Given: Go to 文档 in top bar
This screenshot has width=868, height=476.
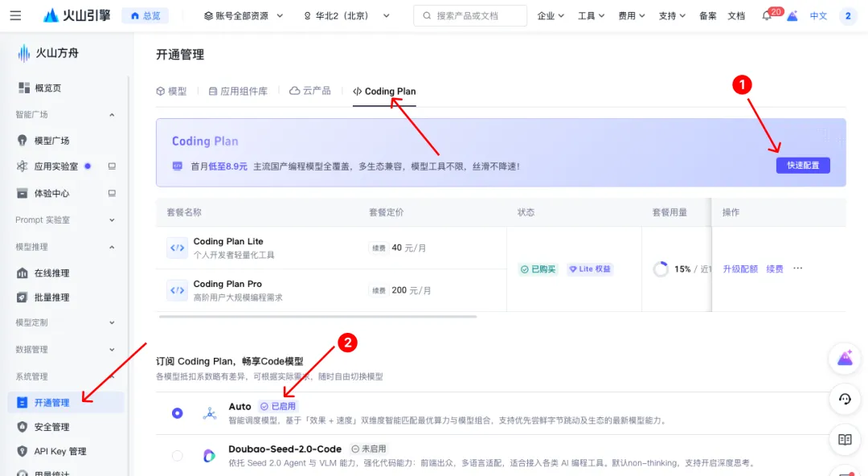Looking at the screenshot, I should click(x=735, y=15).
